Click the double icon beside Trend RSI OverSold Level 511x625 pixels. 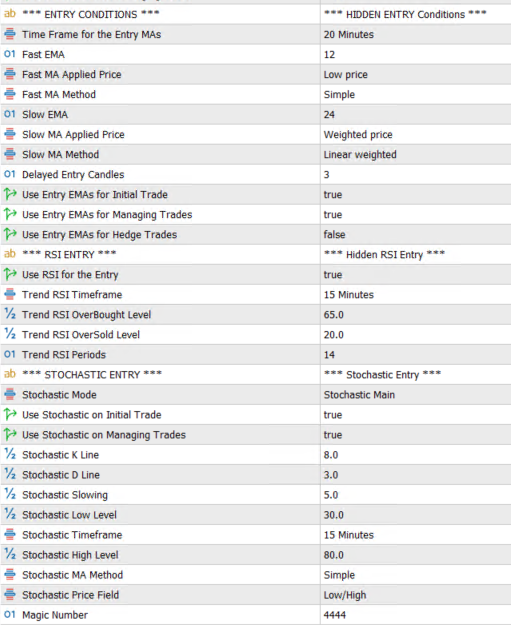tap(10, 334)
